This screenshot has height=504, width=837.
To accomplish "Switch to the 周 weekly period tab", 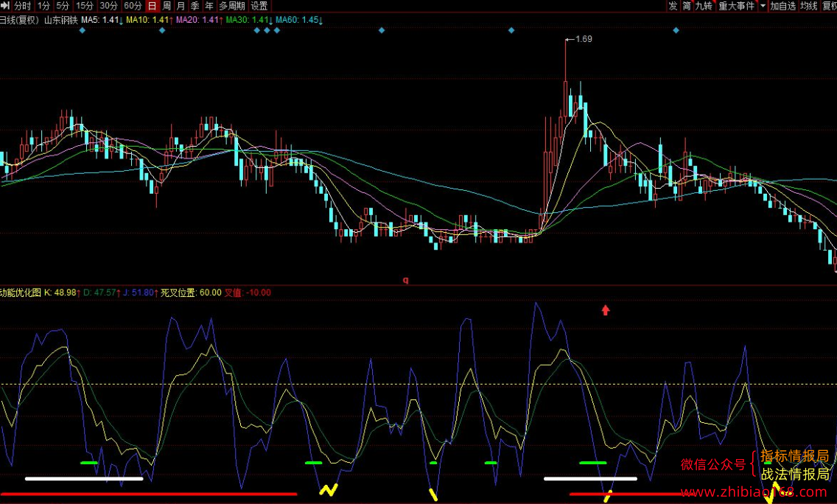I will 167,6.
